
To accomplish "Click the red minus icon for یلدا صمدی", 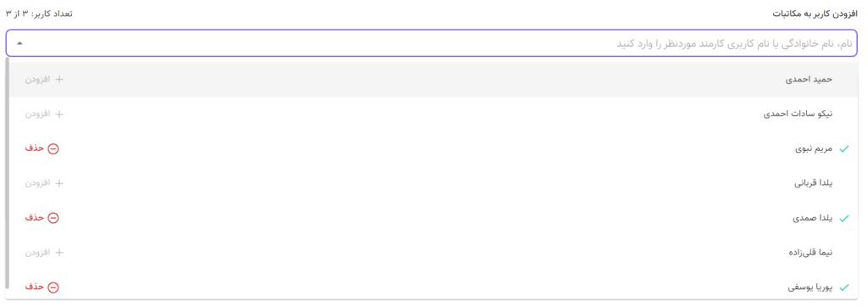I will pos(53,218).
